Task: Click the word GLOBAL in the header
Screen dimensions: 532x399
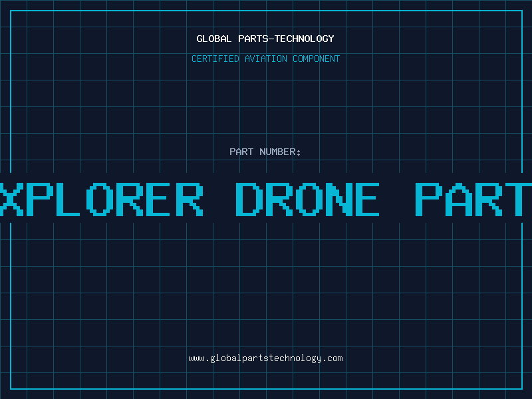Action: 214,39
